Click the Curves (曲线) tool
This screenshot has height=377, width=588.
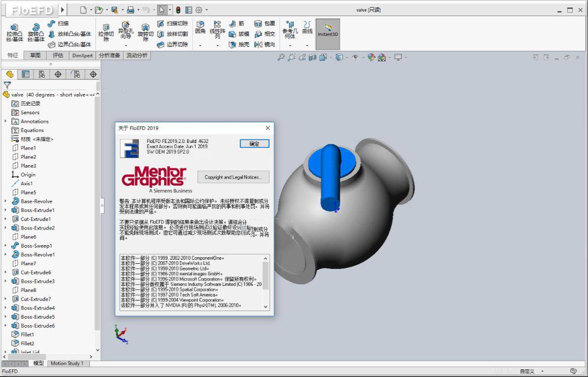coord(307,28)
